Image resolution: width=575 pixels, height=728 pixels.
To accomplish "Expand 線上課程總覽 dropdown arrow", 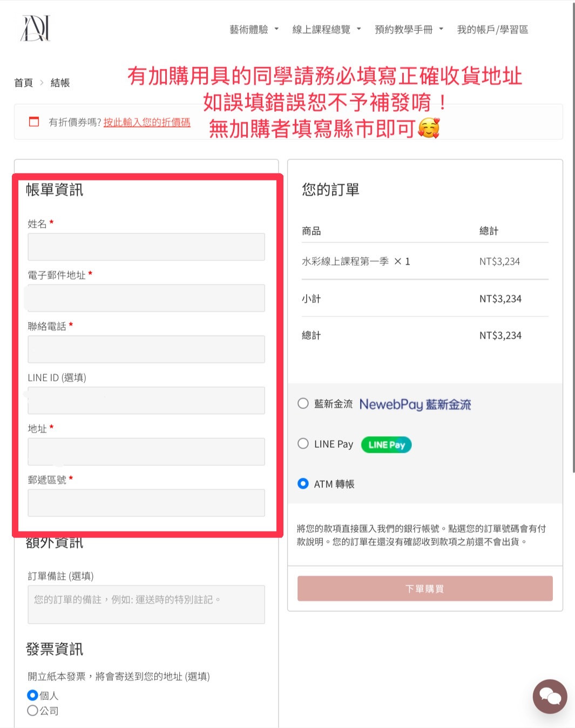I will pyautogui.click(x=358, y=29).
